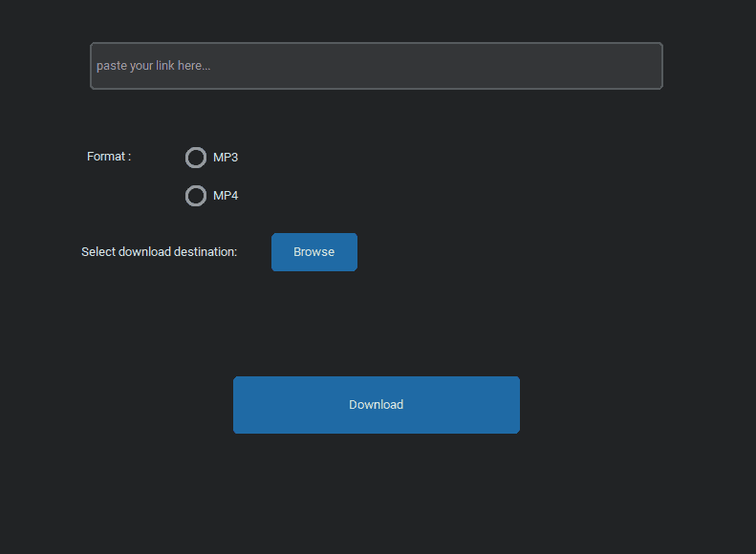This screenshot has height=554, width=756.
Task: Click the "Download" text on the blue button
Action: tap(377, 405)
